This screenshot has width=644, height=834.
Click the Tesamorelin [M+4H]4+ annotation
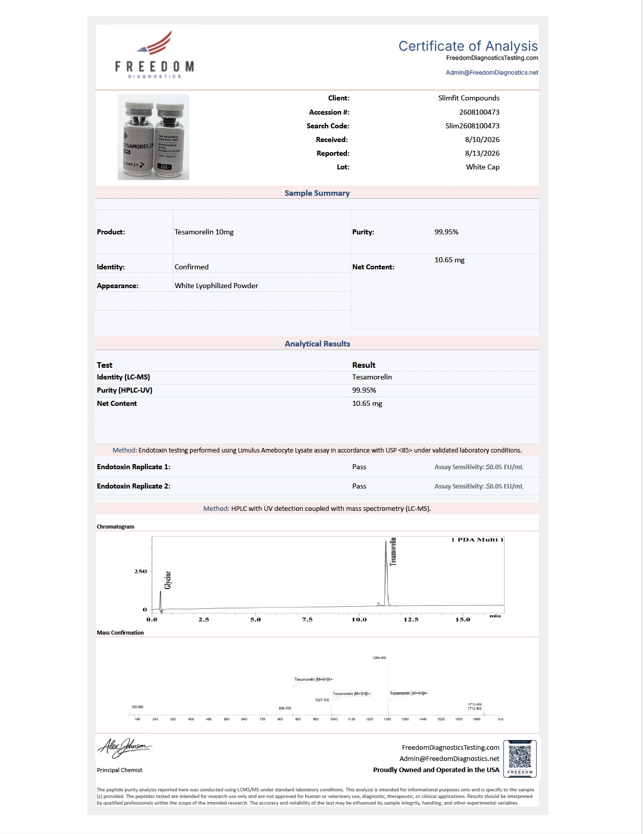409,693
